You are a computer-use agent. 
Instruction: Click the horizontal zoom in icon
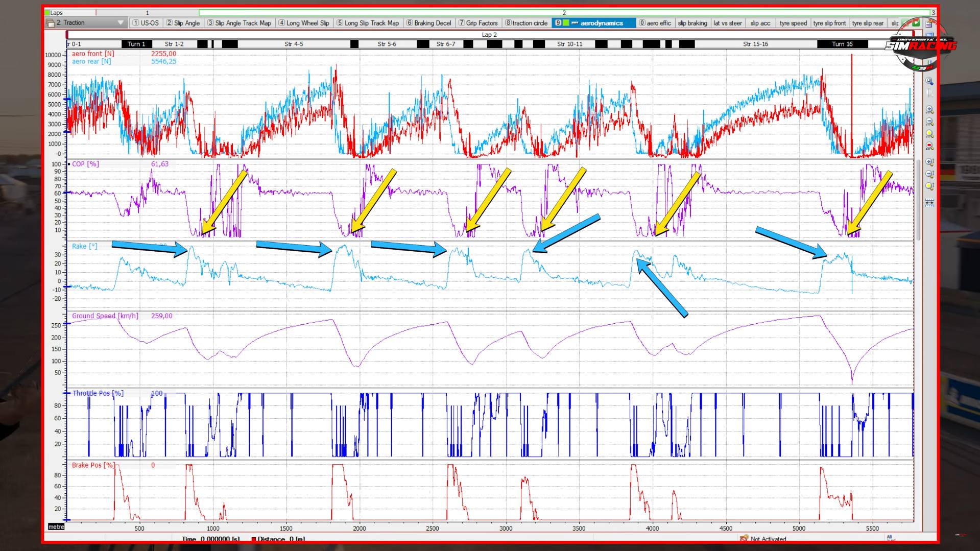pos(929,110)
